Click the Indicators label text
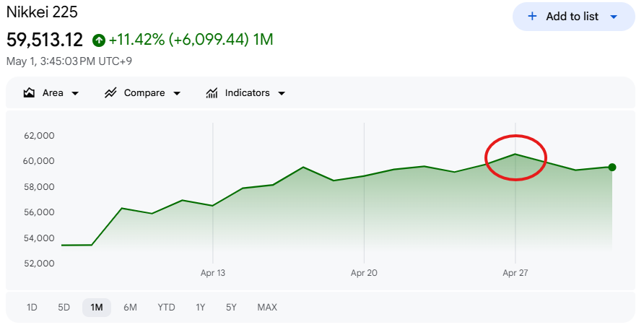644x330 pixels. point(247,93)
